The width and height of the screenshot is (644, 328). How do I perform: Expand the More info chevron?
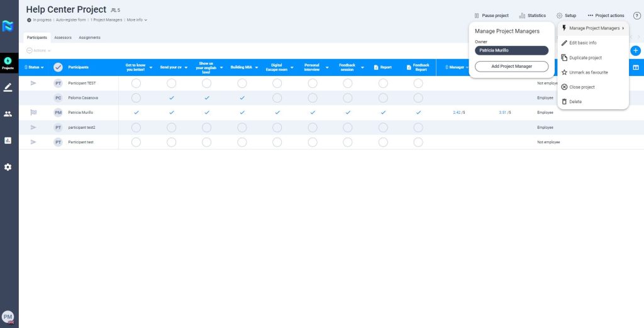point(146,20)
